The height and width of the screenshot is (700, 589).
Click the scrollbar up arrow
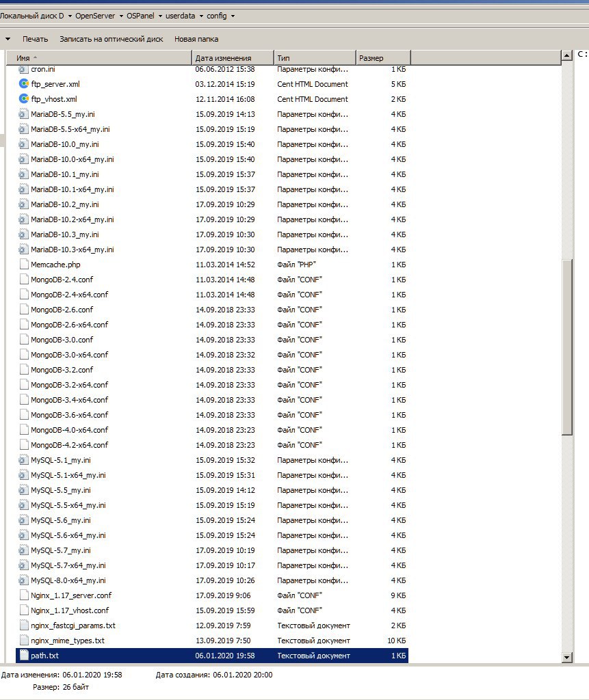point(567,55)
